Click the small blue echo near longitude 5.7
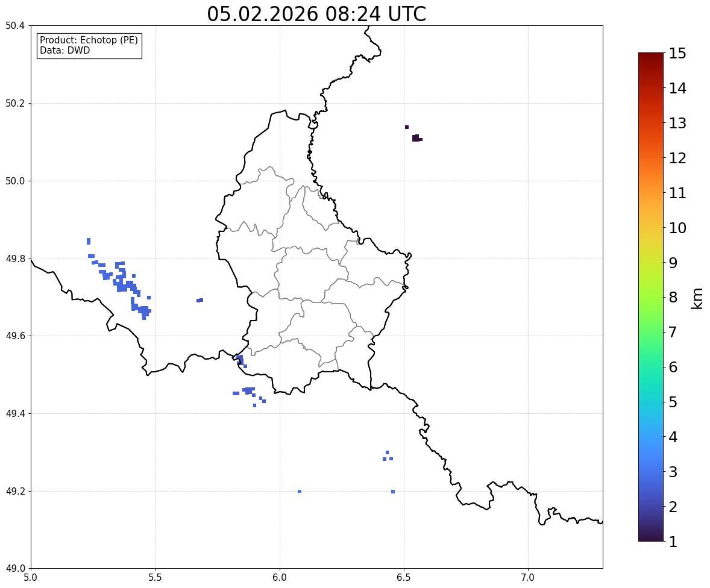This screenshot has height=588, width=710. pos(199,300)
